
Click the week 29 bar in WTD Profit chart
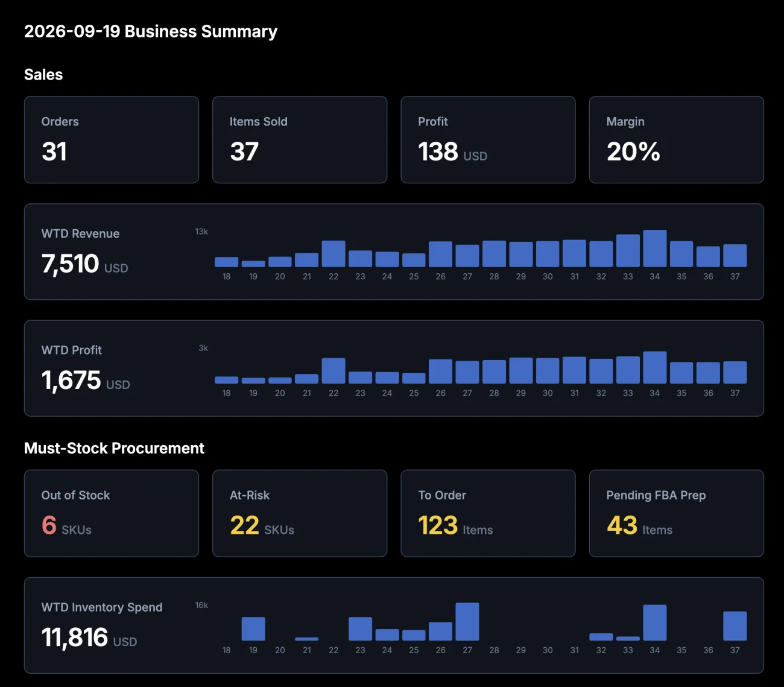[521, 370]
